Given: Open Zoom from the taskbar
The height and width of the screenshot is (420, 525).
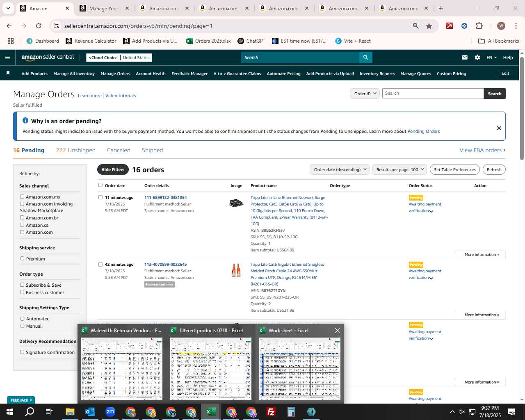Looking at the screenshot, I should pyautogui.click(x=110, y=412).
